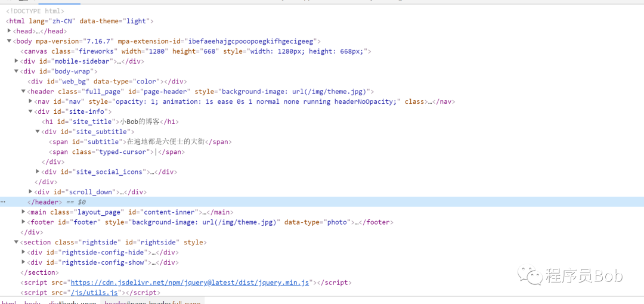The height and width of the screenshot is (304, 644).
Task: Collapse the site-info div
Action: [x=30, y=111]
